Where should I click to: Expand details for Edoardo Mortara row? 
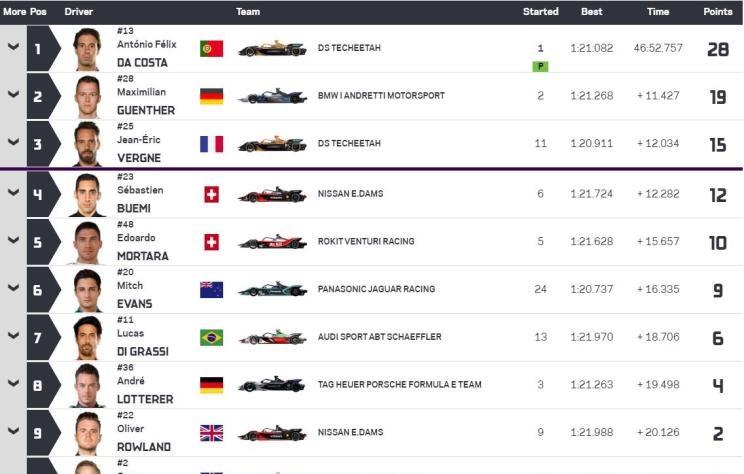pos(13,240)
